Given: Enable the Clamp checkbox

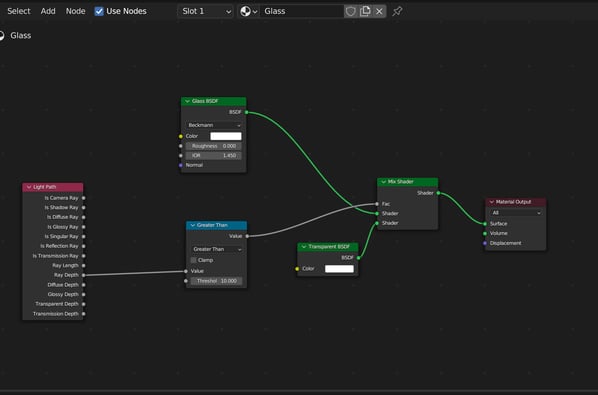Looking at the screenshot, I should (194, 260).
